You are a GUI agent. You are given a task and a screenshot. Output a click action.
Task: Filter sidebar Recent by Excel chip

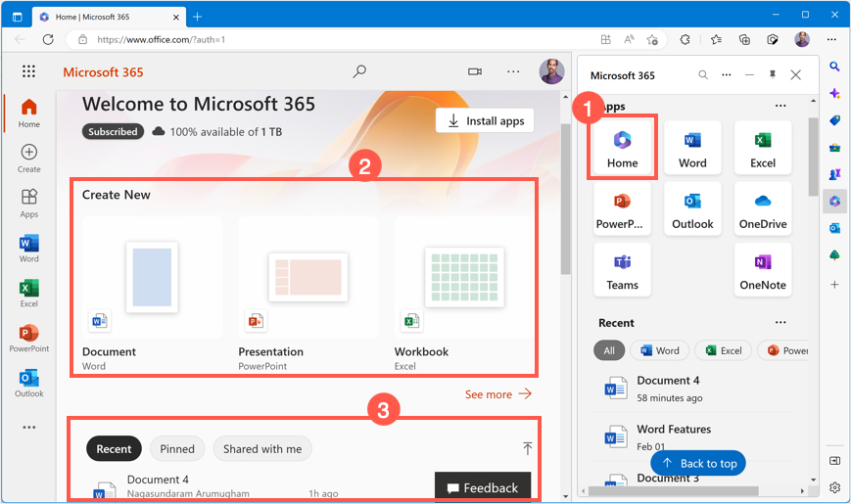coord(724,350)
